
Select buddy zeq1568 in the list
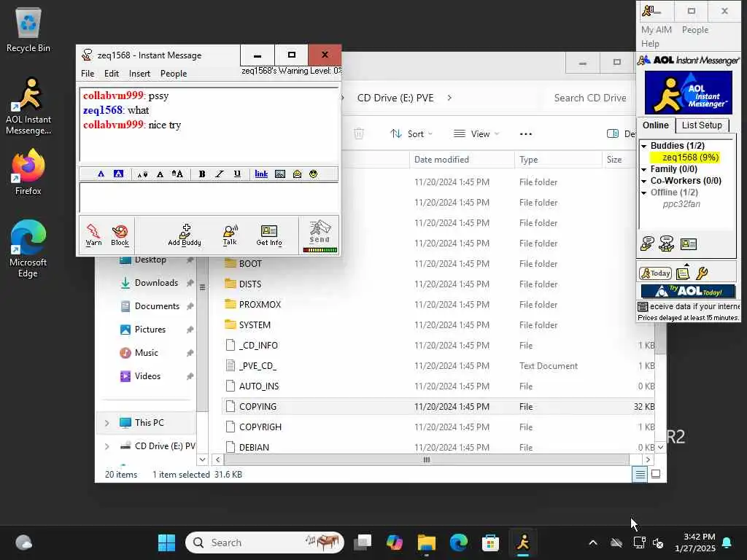685,157
